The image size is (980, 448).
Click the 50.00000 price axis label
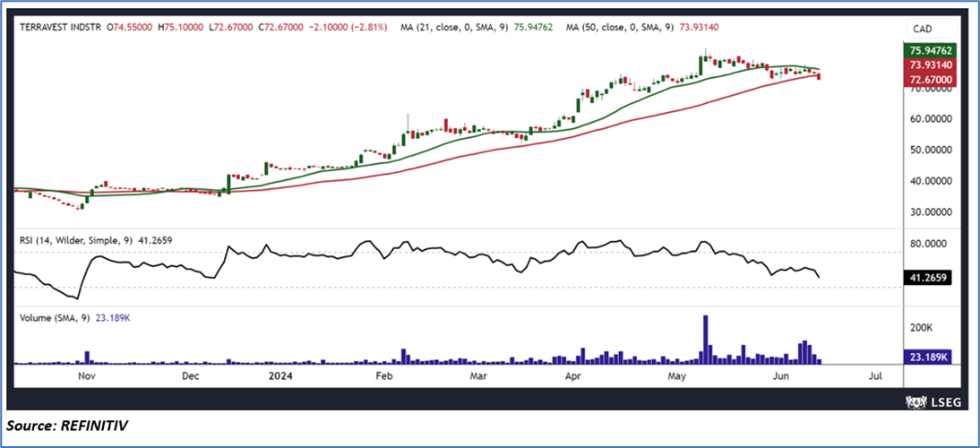(931, 150)
